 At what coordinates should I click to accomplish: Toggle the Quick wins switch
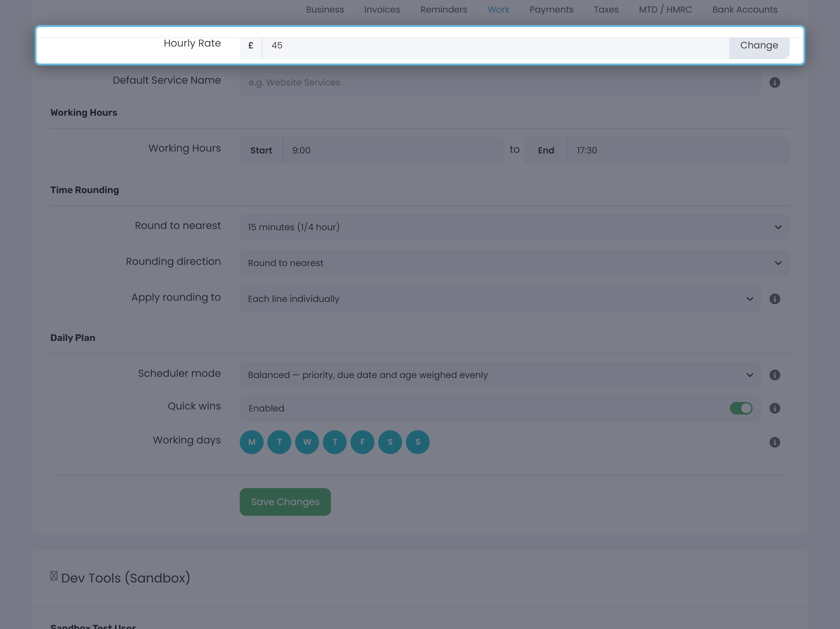[x=741, y=408]
